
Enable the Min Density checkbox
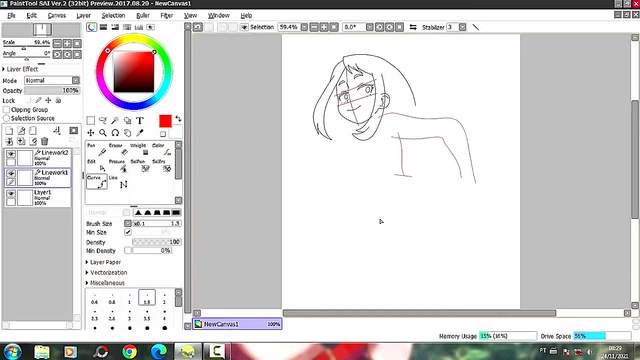[128, 250]
